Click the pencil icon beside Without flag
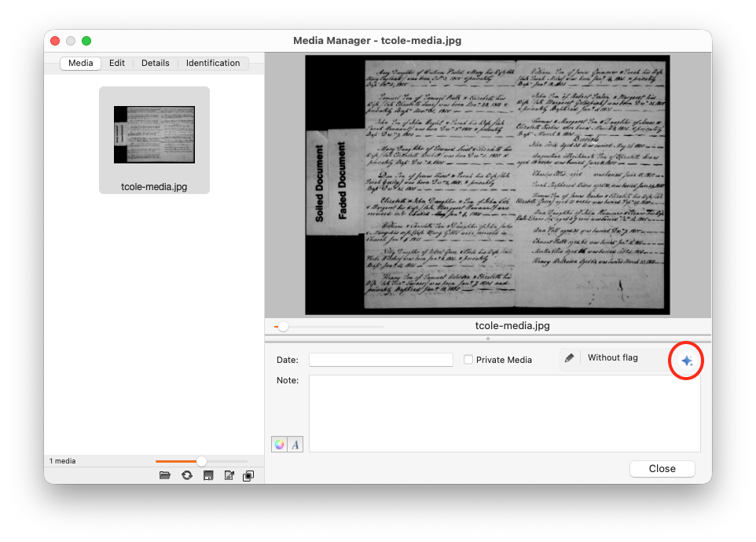The width and height of the screenshot is (756, 542). pos(570,358)
